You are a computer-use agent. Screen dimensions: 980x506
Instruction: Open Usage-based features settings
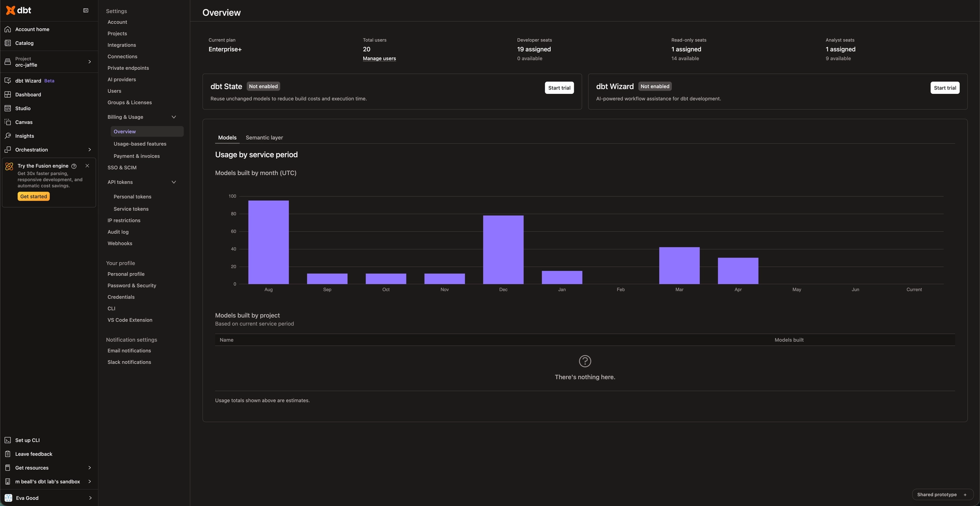coord(140,144)
